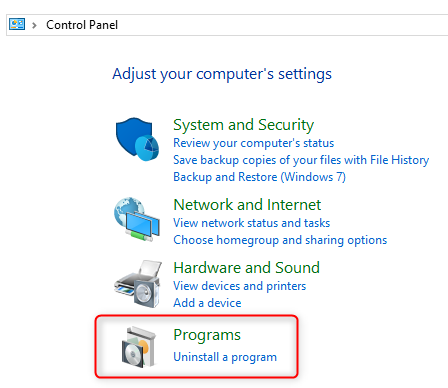
Task: Click View network status and tasks
Action: (251, 223)
